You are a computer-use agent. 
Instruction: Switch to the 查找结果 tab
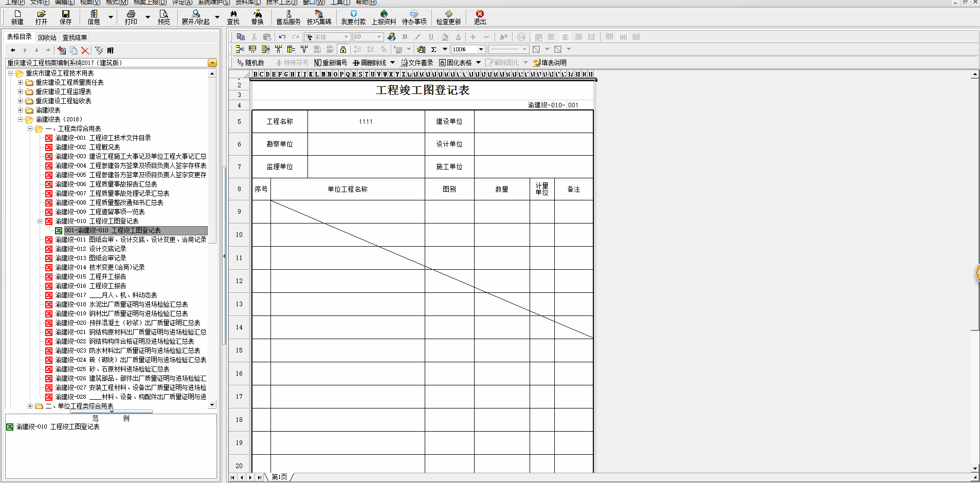click(x=74, y=37)
